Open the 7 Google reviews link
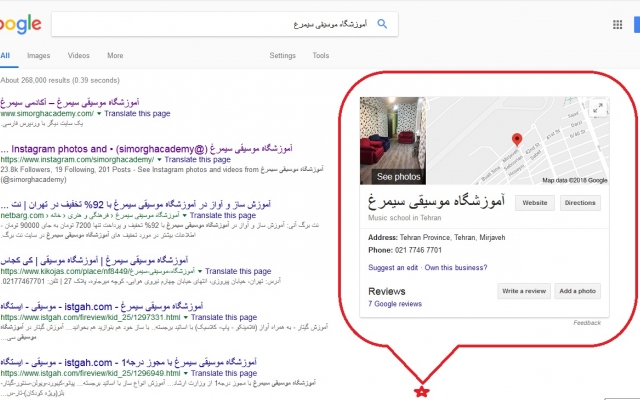Screen dimensions: 640x400 395,304
